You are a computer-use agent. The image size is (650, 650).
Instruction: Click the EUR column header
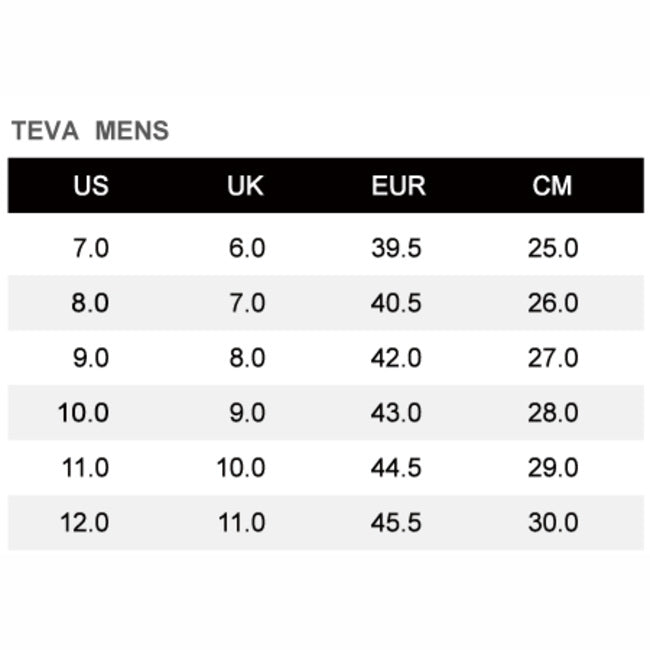click(398, 186)
